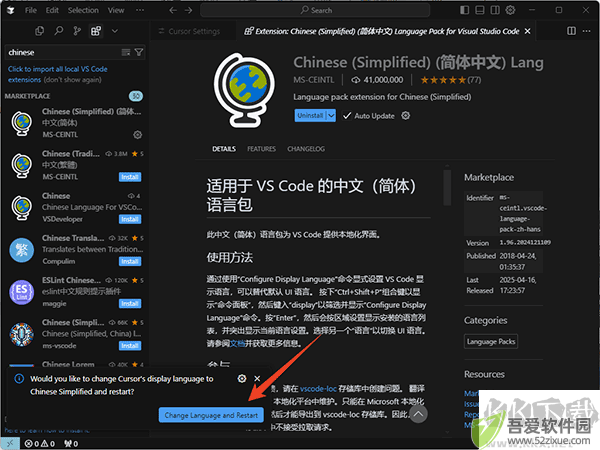The image size is (600, 450).
Task: Install the Chinese (Traditional) language pack
Action: tap(130, 177)
